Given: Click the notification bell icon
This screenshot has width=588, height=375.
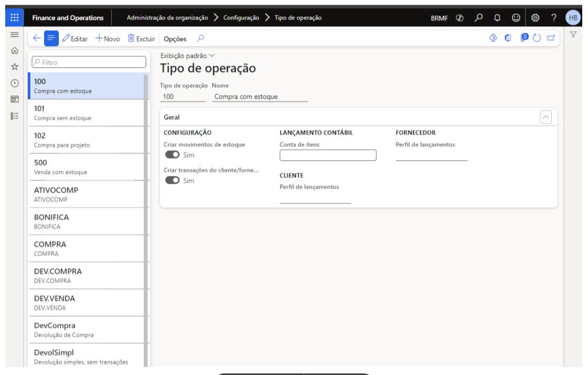Looking at the screenshot, I should coord(497,18).
